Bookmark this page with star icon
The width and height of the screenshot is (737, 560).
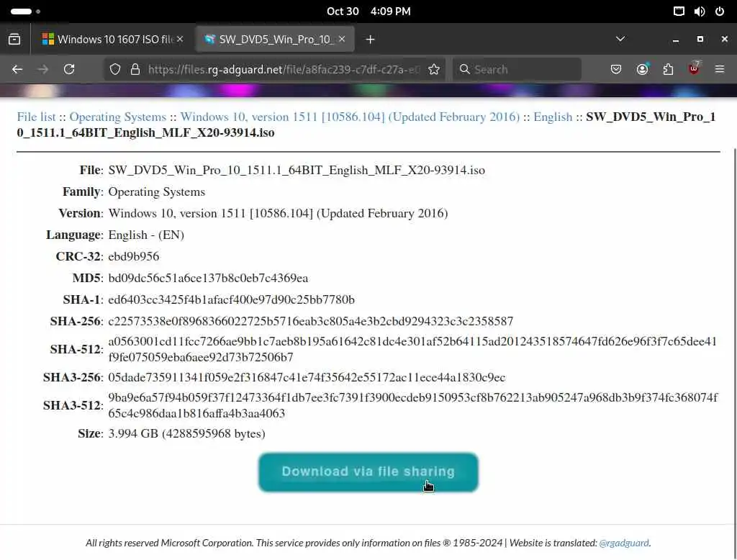(434, 70)
